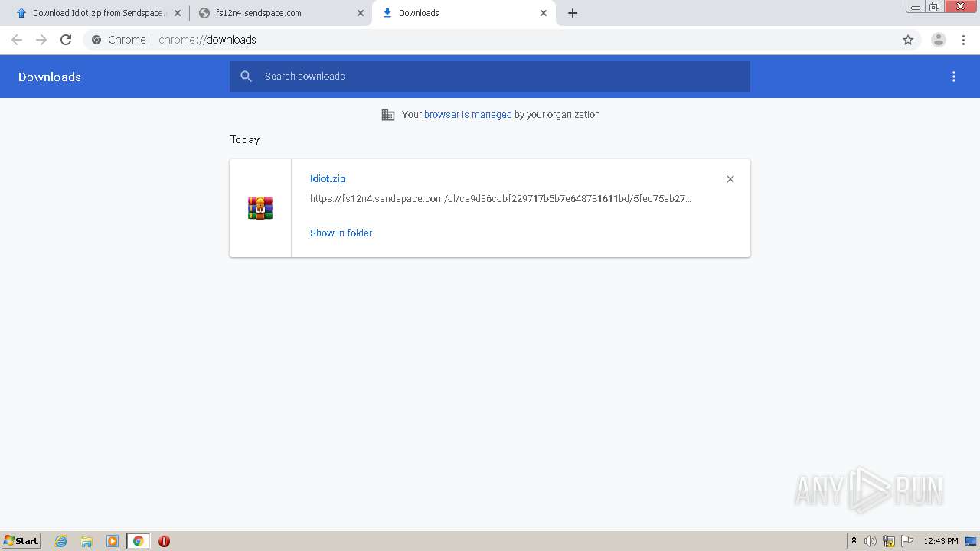Click the red Opera icon in the taskbar
980x551 pixels.
164,541
